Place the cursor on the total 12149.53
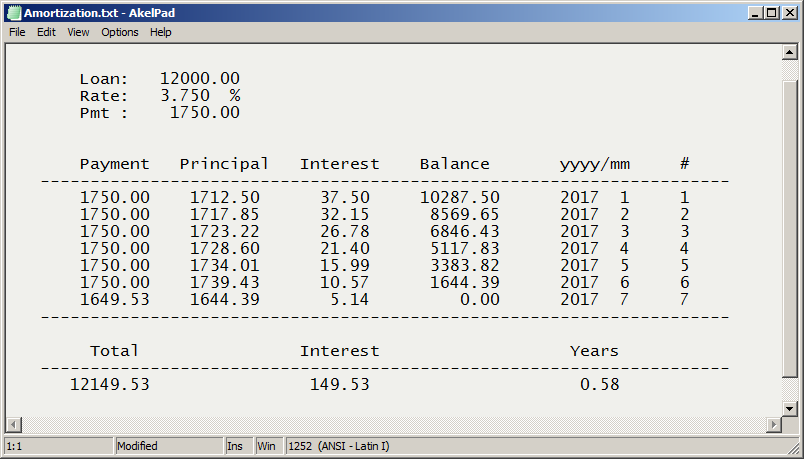Screen dimensions: 804x459 click(110, 385)
